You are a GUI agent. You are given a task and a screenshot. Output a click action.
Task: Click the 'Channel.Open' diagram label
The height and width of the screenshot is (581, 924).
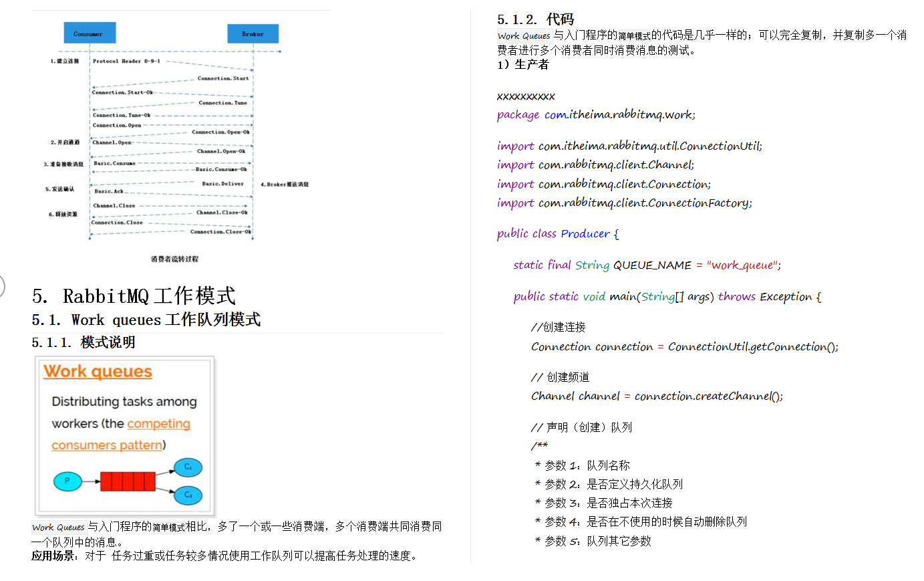pyautogui.click(x=112, y=142)
